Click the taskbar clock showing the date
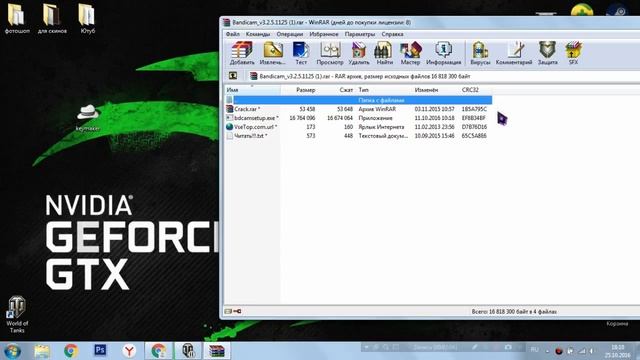This screenshot has height=360, width=640. (618, 351)
